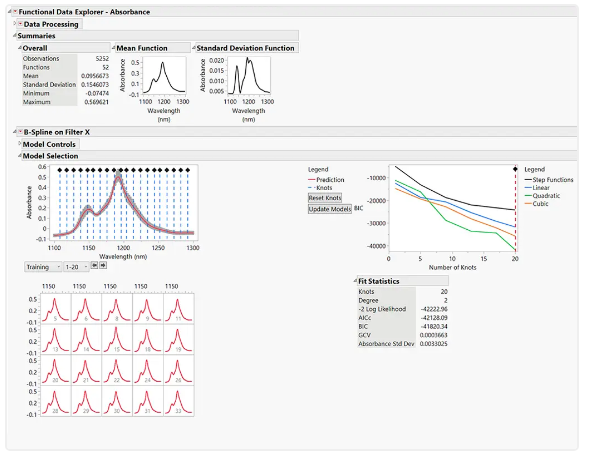Open the Data Processing red triangle menu
This screenshot has width=600, height=465.
click(20, 23)
